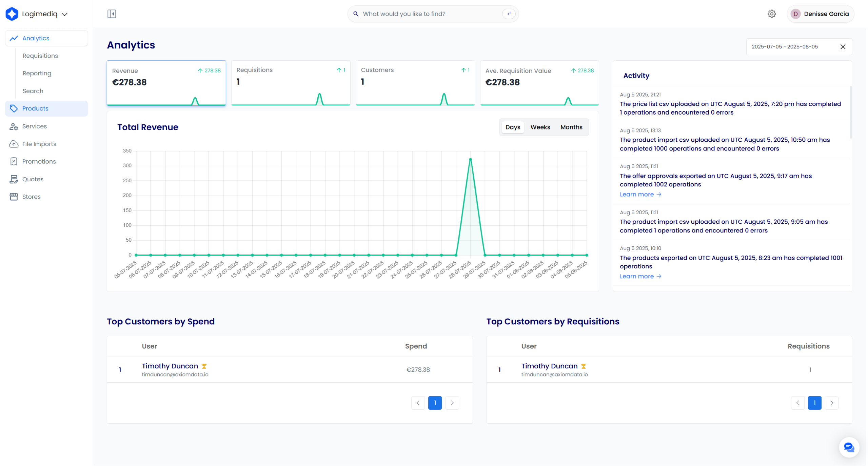868x466 pixels.
Task: Click the Quotes icon in sidebar
Action: point(14,179)
